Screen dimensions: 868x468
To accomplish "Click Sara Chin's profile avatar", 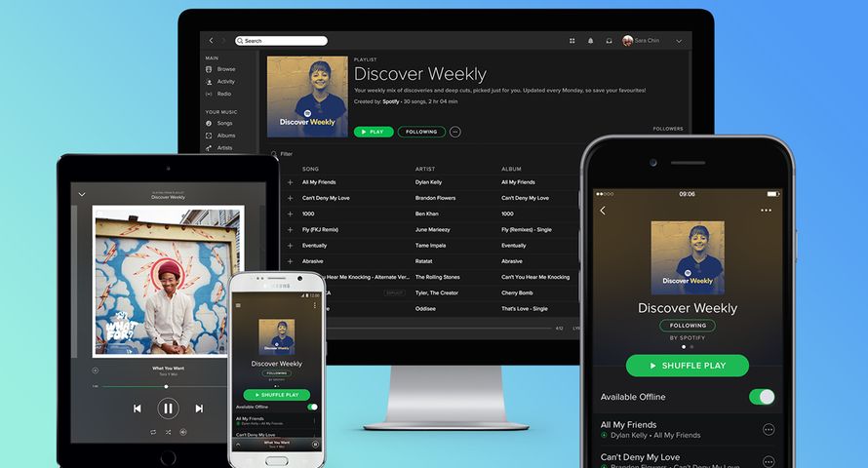I will pos(627,40).
